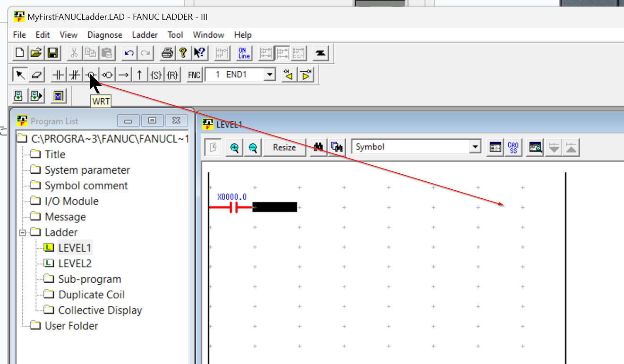This screenshot has height=364, width=624.
Task: Create a new ladder file
Action: (19, 52)
